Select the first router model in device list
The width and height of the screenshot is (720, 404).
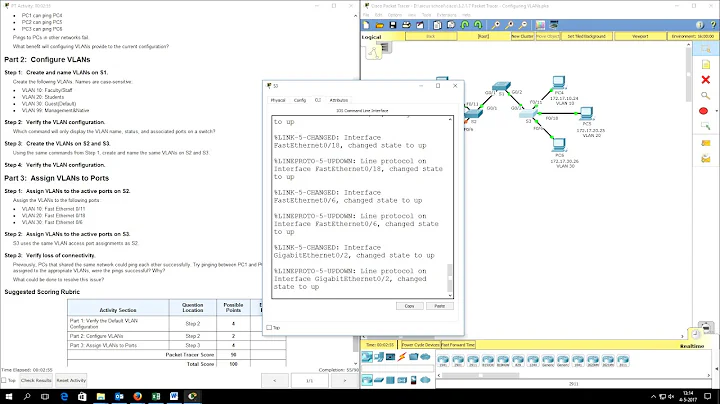(443, 360)
